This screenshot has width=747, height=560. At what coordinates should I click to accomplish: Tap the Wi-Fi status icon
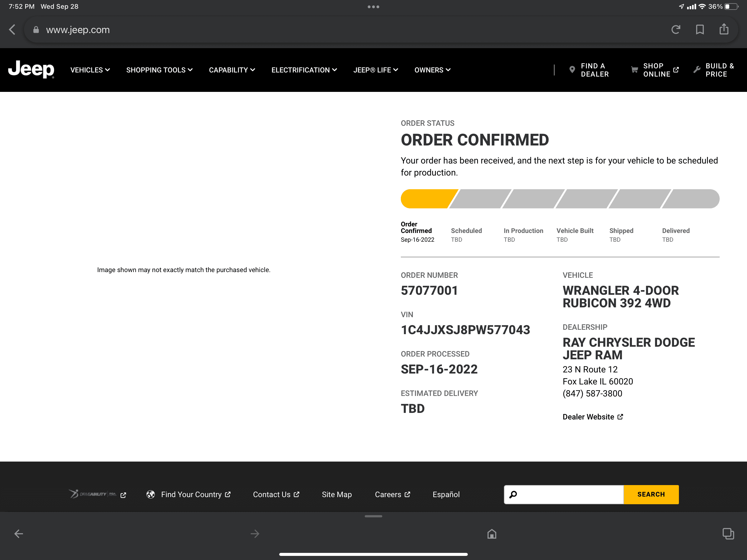pyautogui.click(x=702, y=7)
